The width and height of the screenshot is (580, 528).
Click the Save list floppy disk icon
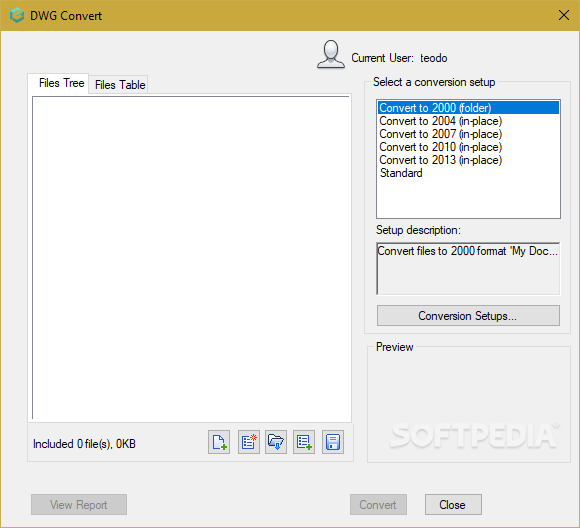pos(333,442)
